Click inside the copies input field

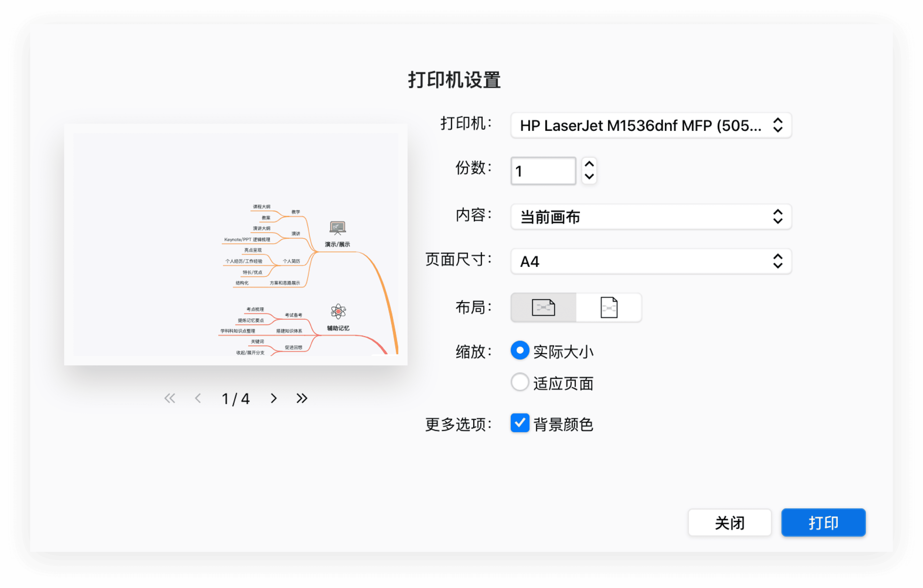[x=543, y=171]
